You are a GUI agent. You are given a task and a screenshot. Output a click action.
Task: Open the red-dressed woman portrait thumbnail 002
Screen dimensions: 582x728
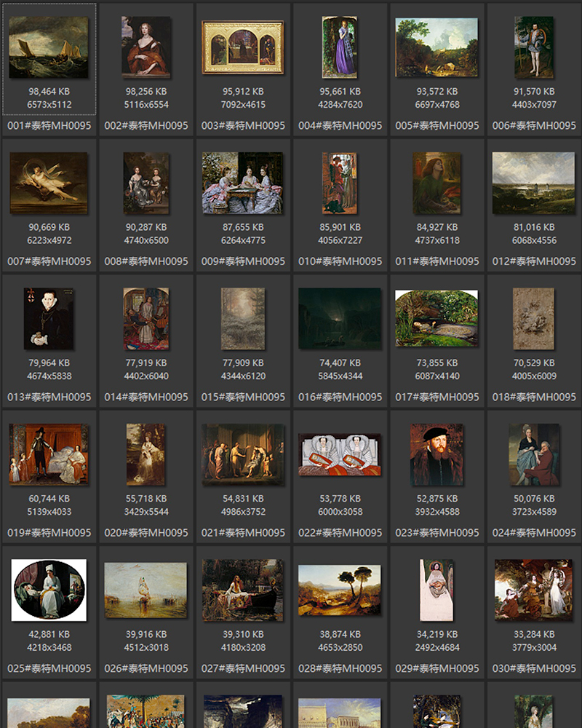pyautogui.click(x=146, y=47)
